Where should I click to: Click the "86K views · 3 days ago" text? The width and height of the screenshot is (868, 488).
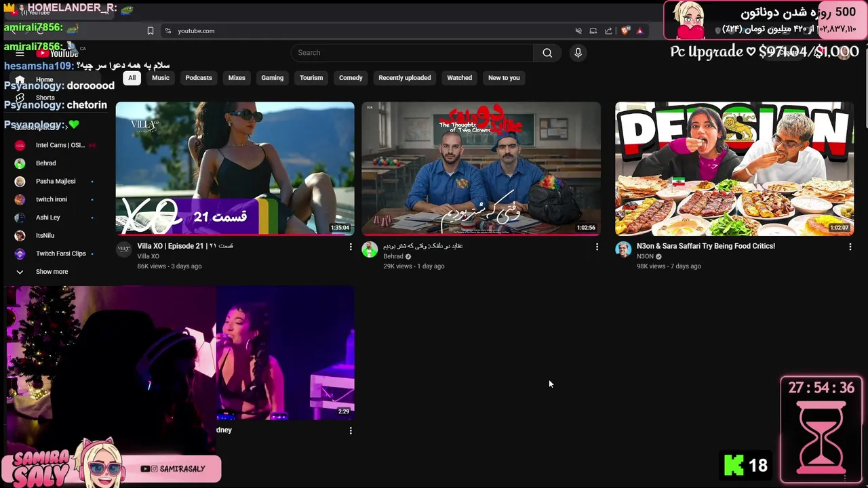(170, 266)
